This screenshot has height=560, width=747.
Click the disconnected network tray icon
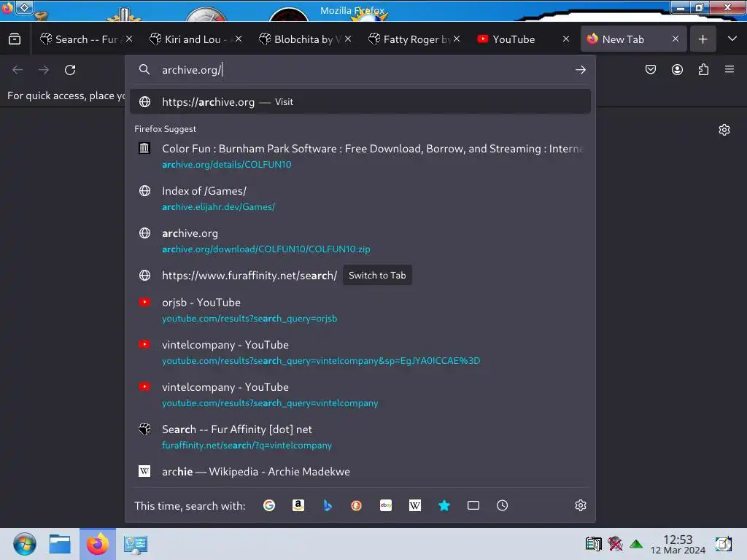[x=615, y=544]
